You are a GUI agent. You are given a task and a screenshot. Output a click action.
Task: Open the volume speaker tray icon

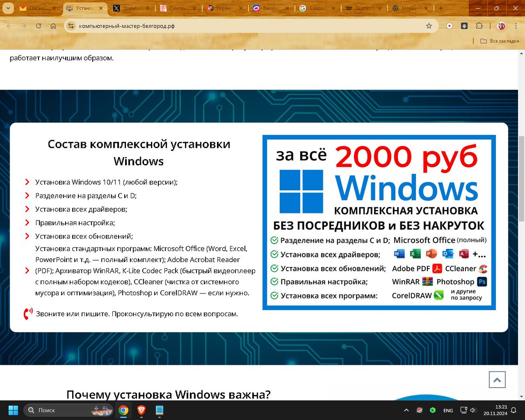(473, 410)
